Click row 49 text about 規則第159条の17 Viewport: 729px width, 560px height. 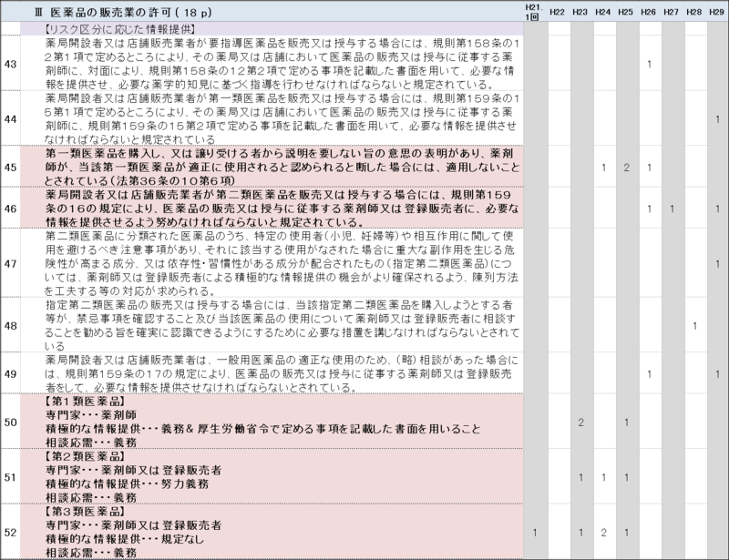pyautogui.click(x=282, y=373)
